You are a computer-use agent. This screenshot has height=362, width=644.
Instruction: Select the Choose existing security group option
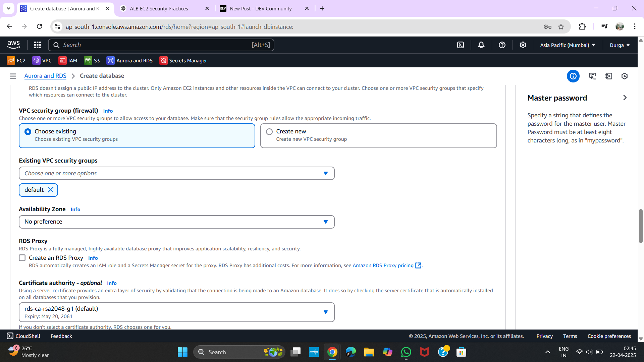(x=137, y=136)
